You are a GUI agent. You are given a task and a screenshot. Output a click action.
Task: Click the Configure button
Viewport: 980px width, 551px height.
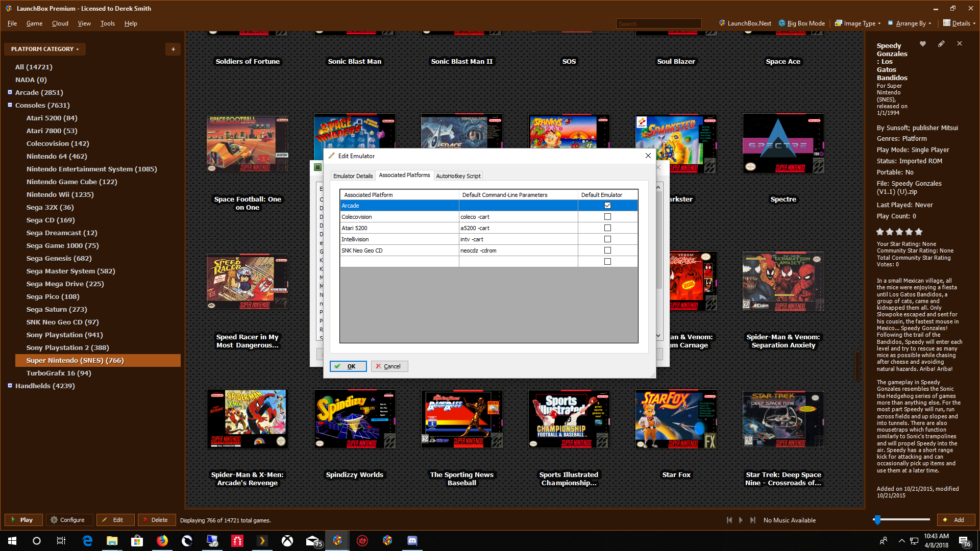click(x=69, y=520)
